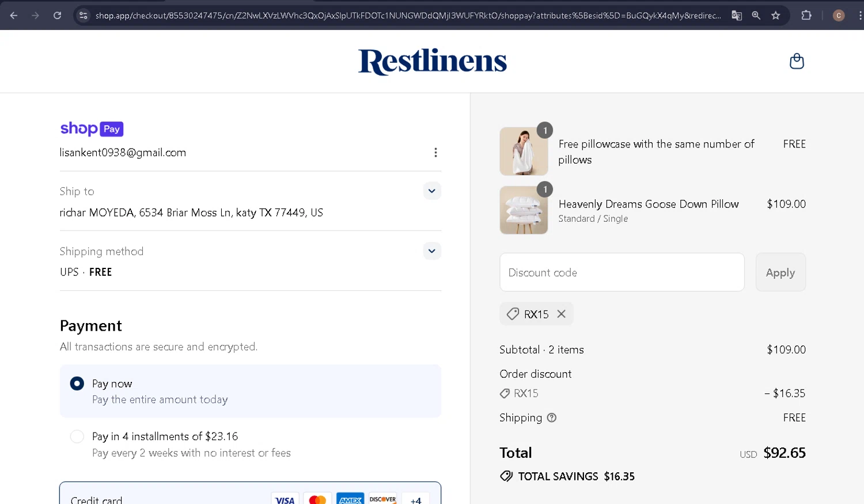The image size is (864, 504).
Task: Open the shopping bag cart icon
Action: [797, 61]
